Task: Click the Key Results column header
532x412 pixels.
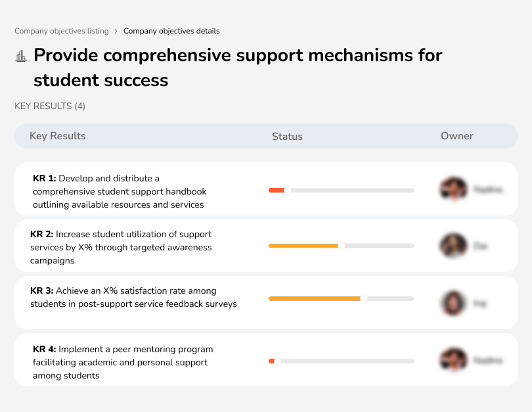Action: (58, 136)
